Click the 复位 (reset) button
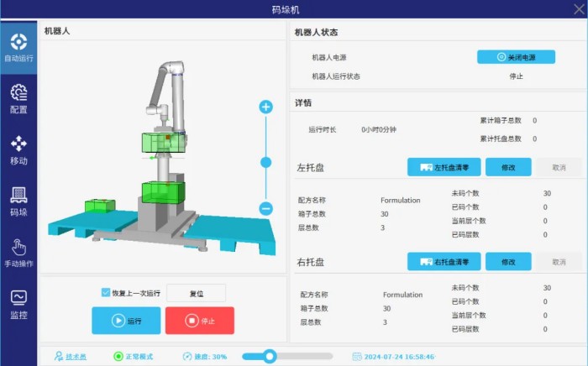The height and width of the screenshot is (366, 588). [x=196, y=294]
